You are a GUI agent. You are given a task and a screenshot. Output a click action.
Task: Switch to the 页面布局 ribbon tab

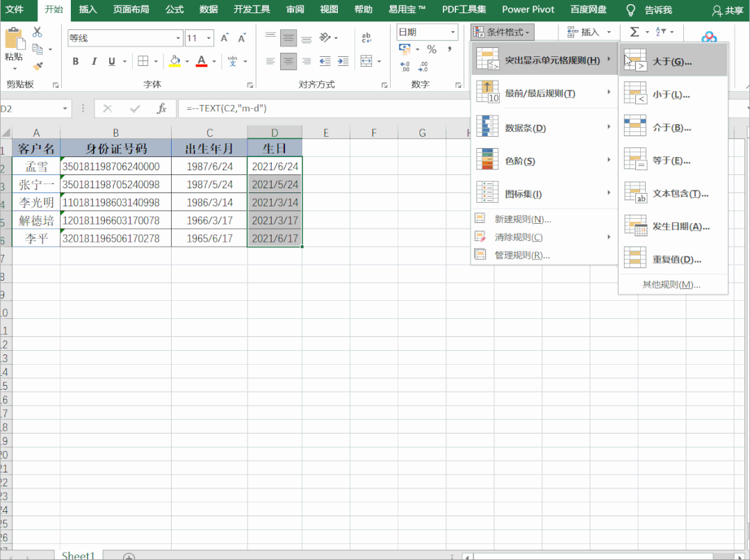click(x=131, y=10)
